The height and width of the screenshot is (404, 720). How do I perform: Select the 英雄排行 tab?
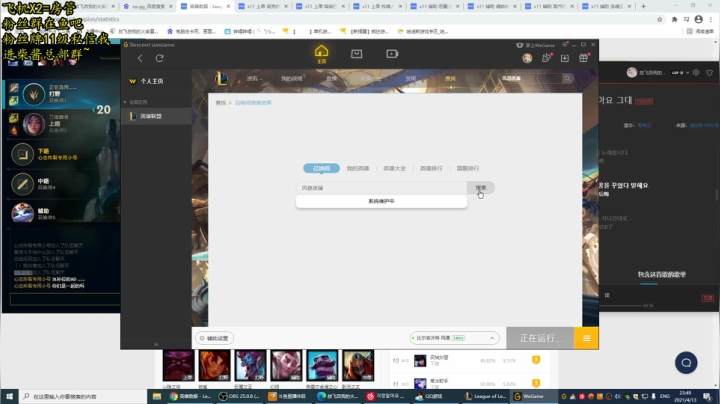(x=431, y=168)
